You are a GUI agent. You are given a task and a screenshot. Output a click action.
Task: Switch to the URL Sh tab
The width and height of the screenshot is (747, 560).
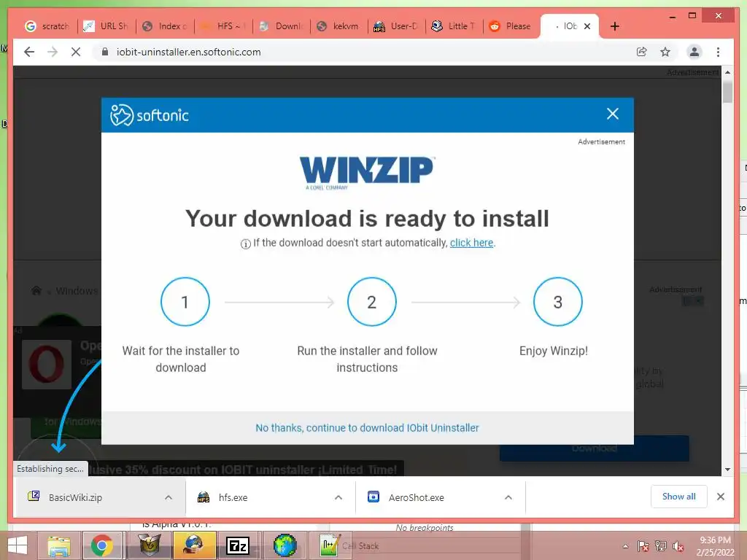coord(106,26)
